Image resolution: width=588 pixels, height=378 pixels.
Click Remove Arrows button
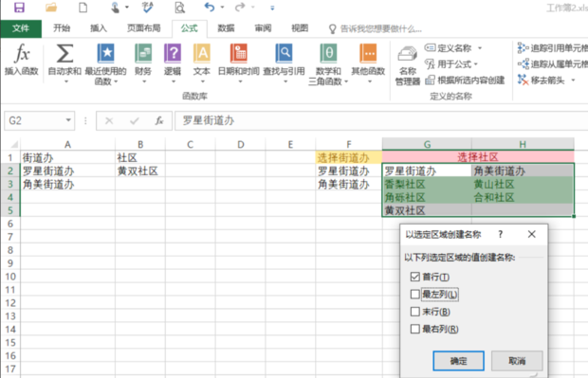(542, 81)
